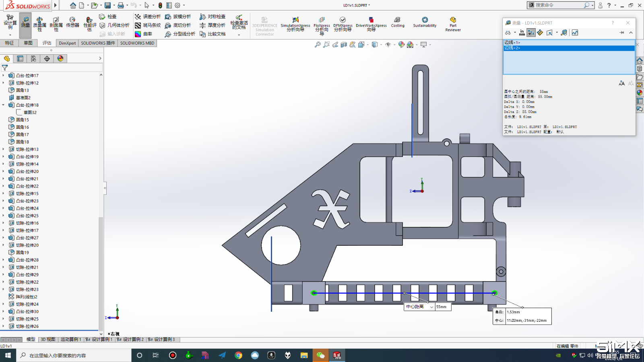Toggle 分型线分析 parting line analysis
This screenshot has width=644, height=362.
point(180,34)
